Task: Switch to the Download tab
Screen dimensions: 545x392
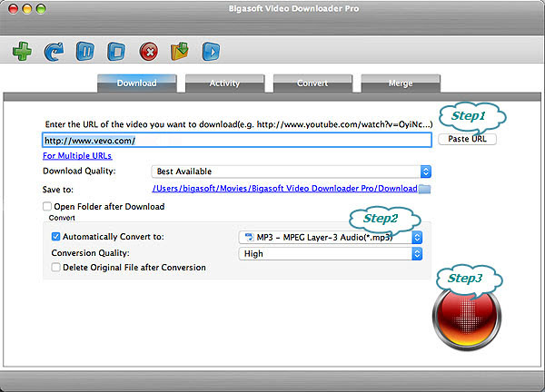Action: (x=137, y=83)
